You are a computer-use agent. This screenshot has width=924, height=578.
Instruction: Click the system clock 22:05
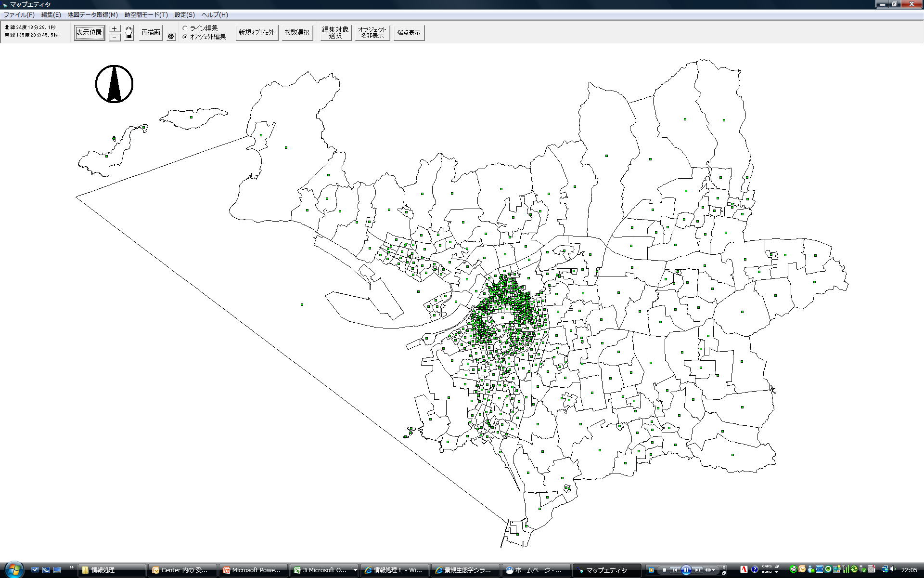coord(909,570)
